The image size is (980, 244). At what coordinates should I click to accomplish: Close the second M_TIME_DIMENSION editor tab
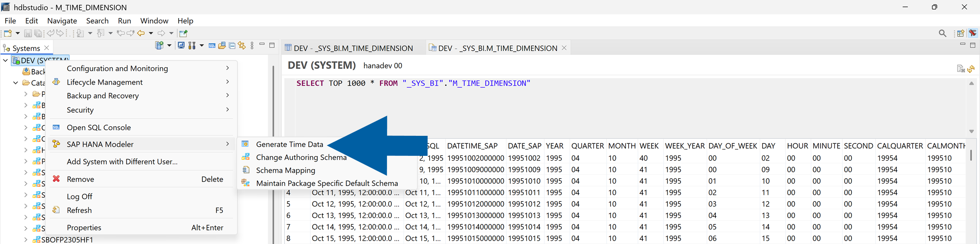[564, 48]
